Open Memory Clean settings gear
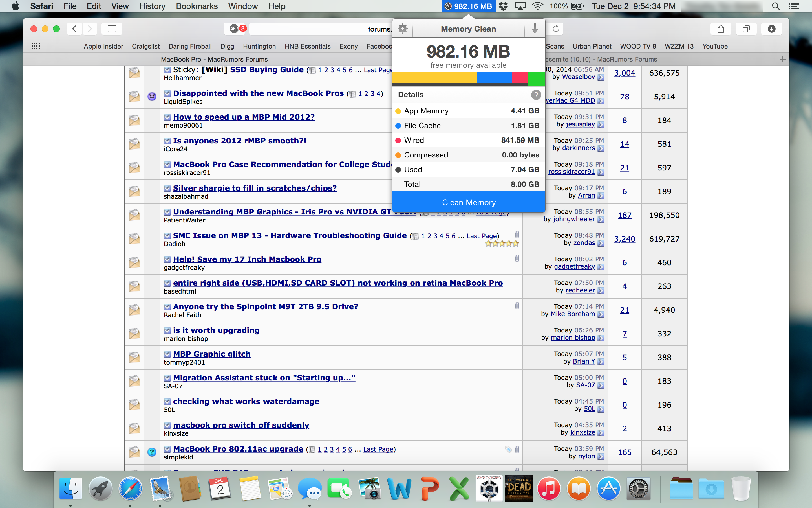 click(402, 29)
